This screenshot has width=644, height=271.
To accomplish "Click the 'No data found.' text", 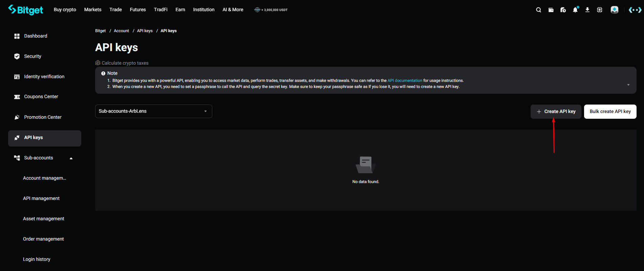I will [x=366, y=182].
